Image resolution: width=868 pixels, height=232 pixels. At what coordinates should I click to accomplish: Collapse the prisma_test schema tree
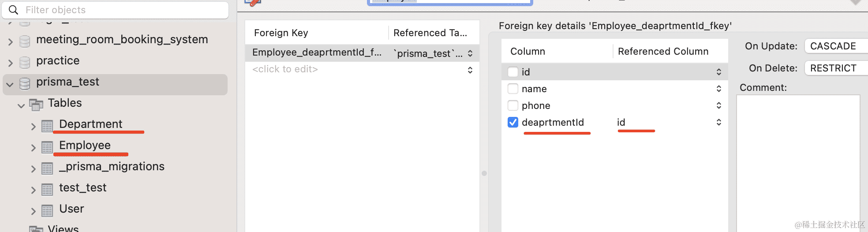10,84
